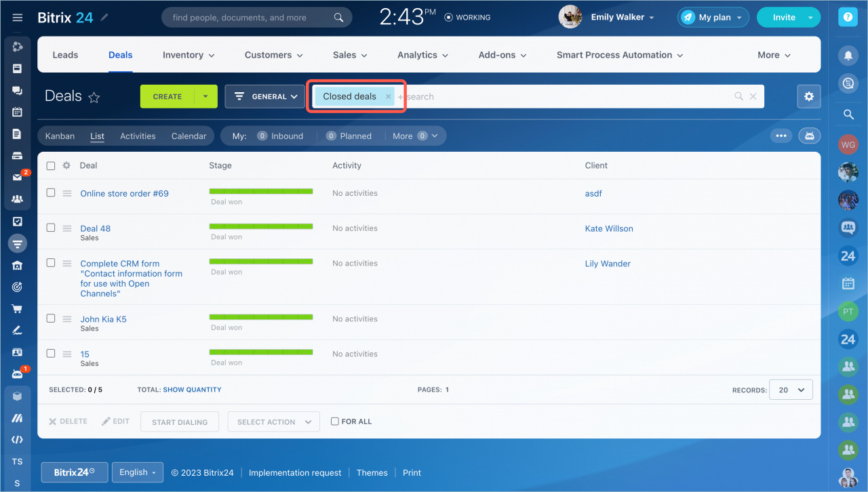
Task: Enable the FOR ALL checkbox
Action: 334,422
